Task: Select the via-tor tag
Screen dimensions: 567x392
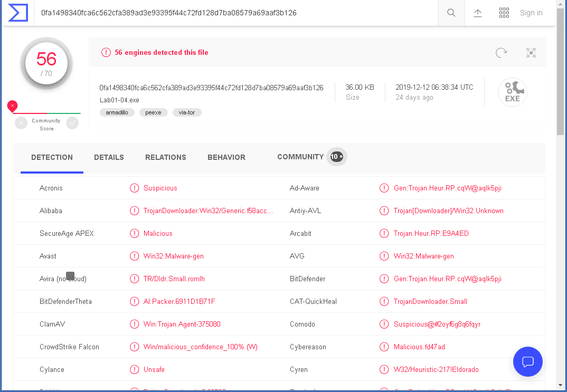Action: click(x=186, y=112)
